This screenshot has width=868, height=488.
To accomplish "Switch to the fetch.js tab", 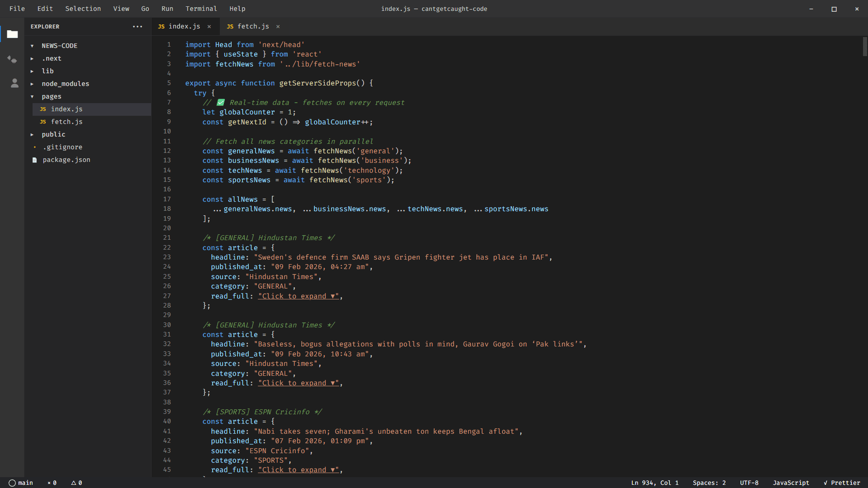I will [253, 26].
